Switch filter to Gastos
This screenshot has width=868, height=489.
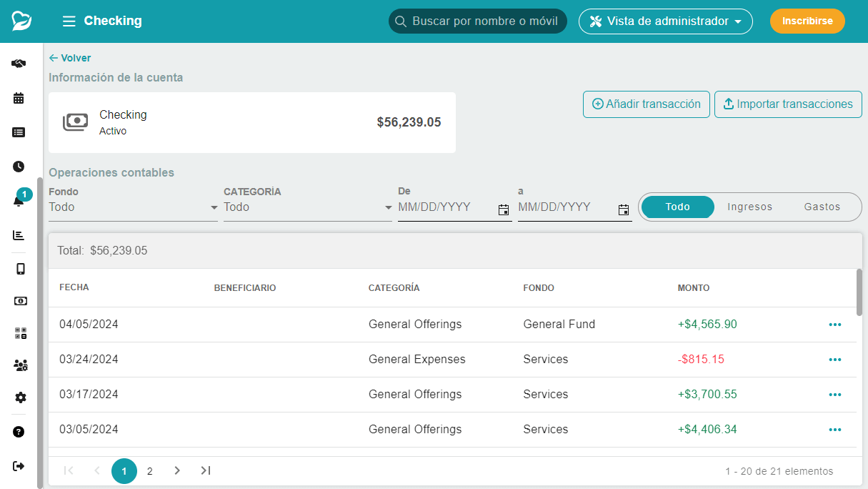pyautogui.click(x=822, y=207)
